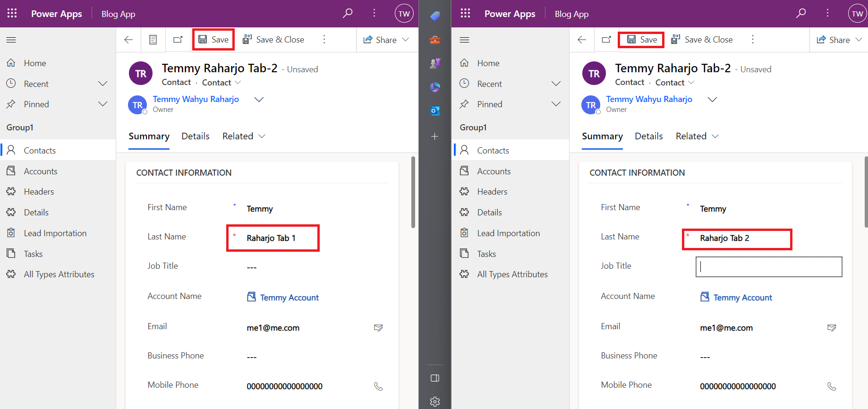Open Share dropdown in left window
The width and height of the screenshot is (868, 409).
(386, 40)
